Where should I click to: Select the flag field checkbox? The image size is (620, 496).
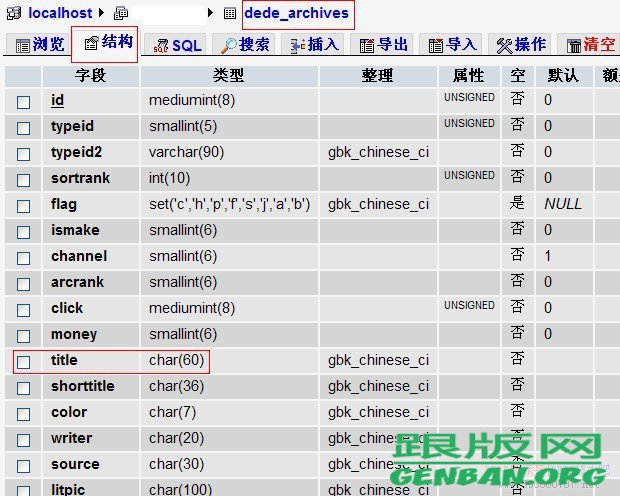coord(24,205)
